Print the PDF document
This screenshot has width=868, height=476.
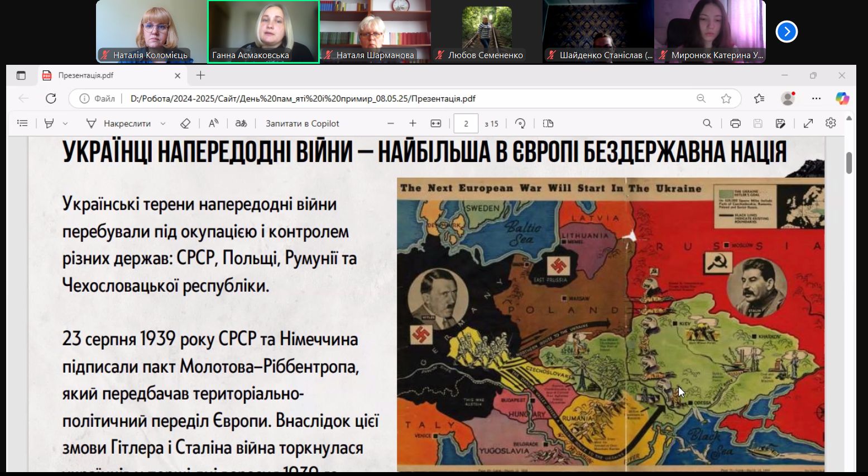click(x=735, y=123)
